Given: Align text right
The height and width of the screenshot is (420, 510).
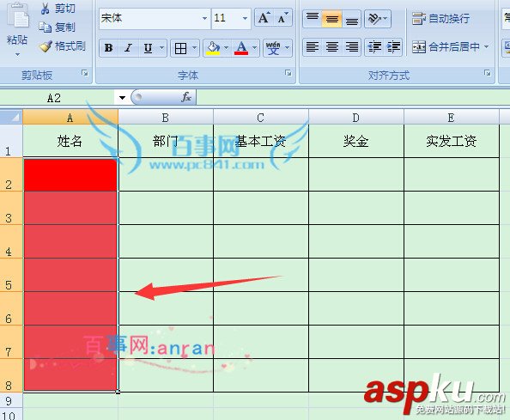Looking at the screenshot, I should 352,47.
